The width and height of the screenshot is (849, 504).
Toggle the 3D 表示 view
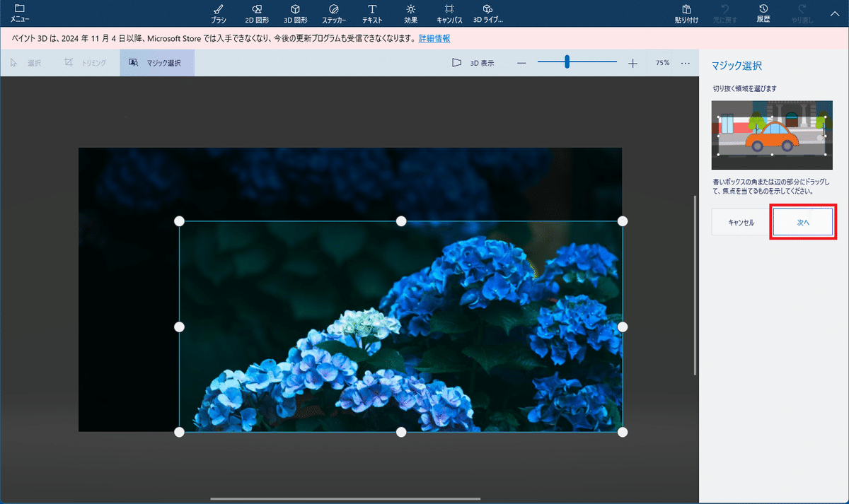(x=473, y=63)
